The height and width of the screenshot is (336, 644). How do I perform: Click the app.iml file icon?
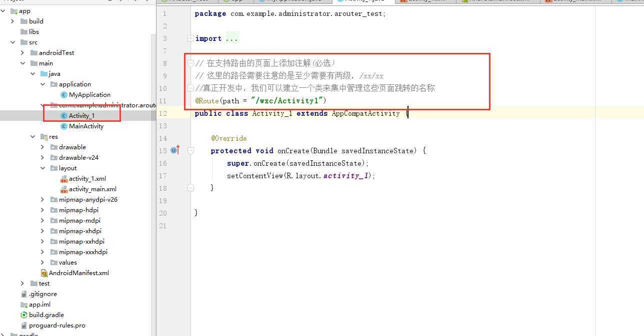coord(24,305)
